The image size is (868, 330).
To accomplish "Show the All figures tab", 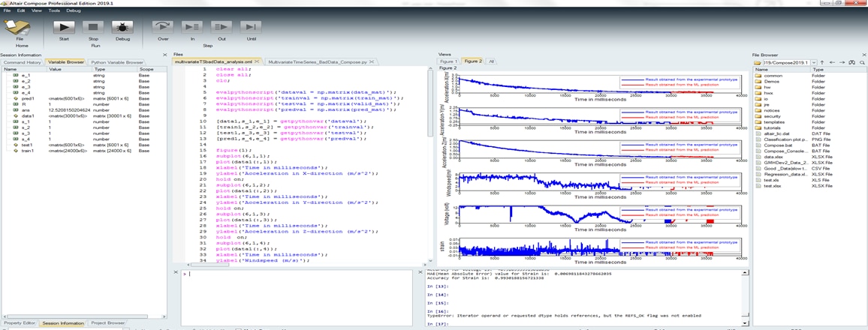I will [491, 61].
